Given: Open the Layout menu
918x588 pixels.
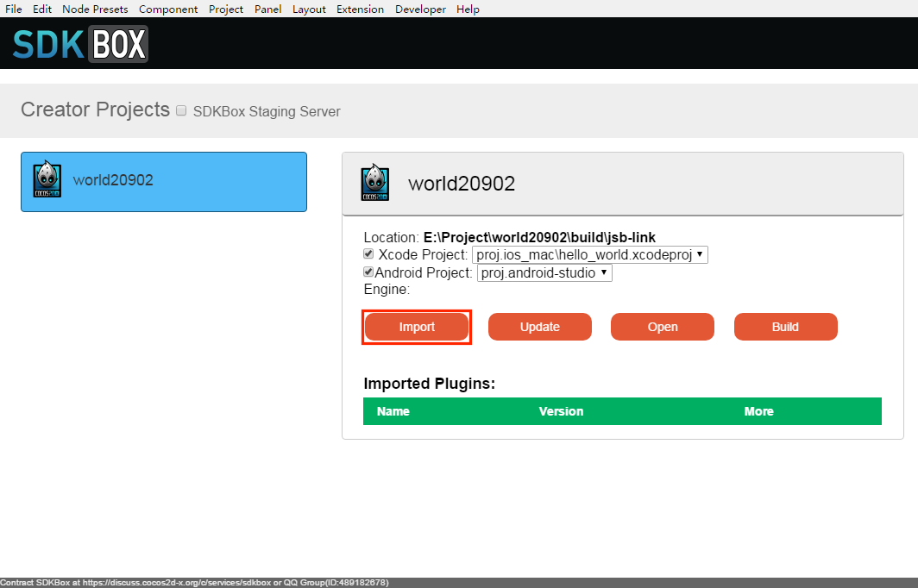Looking at the screenshot, I should pos(309,9).
